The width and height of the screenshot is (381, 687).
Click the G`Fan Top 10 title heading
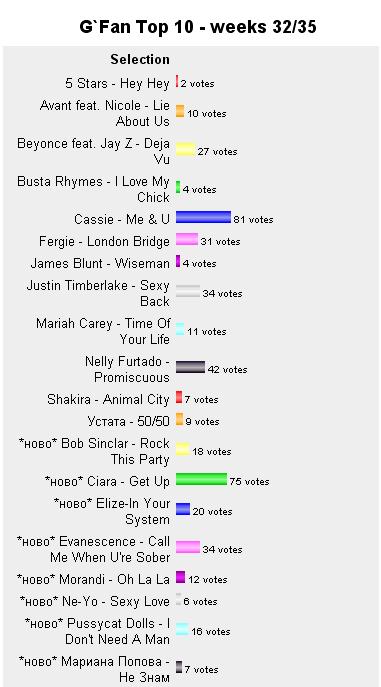[198, 27]
